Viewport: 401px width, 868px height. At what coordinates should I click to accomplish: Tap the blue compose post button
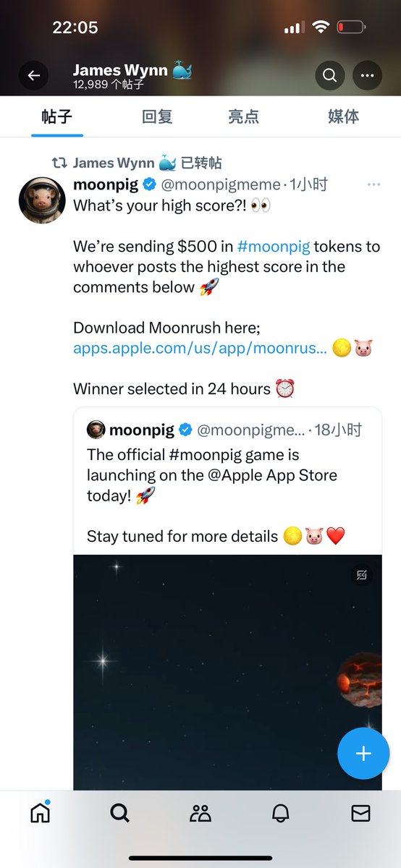tap(363, 753)
